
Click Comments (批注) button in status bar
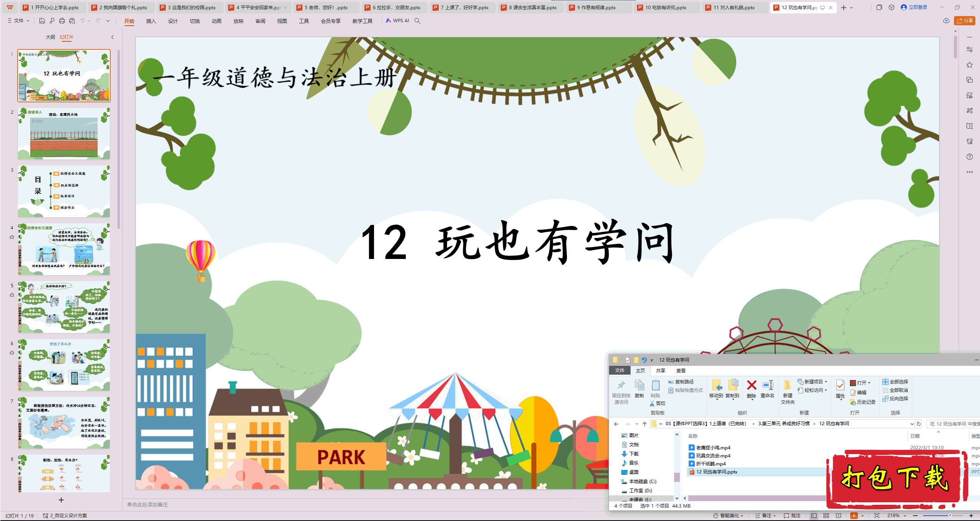point(792,516)
